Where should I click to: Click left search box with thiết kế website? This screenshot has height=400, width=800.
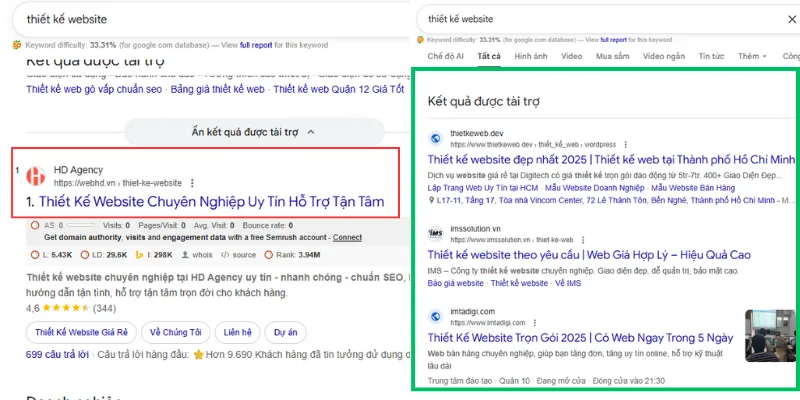click(x=209, y=19)
